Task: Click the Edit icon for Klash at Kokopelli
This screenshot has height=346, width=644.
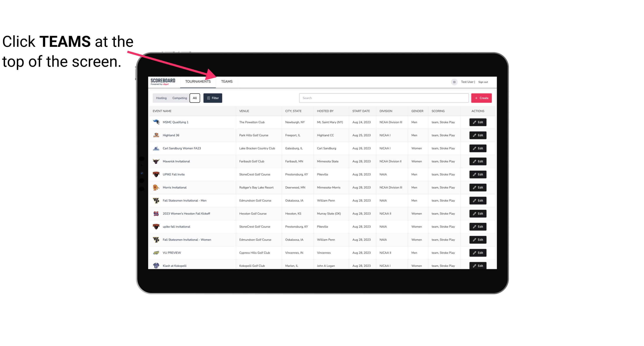Action: pyautogui.click(x=478, y=266)
